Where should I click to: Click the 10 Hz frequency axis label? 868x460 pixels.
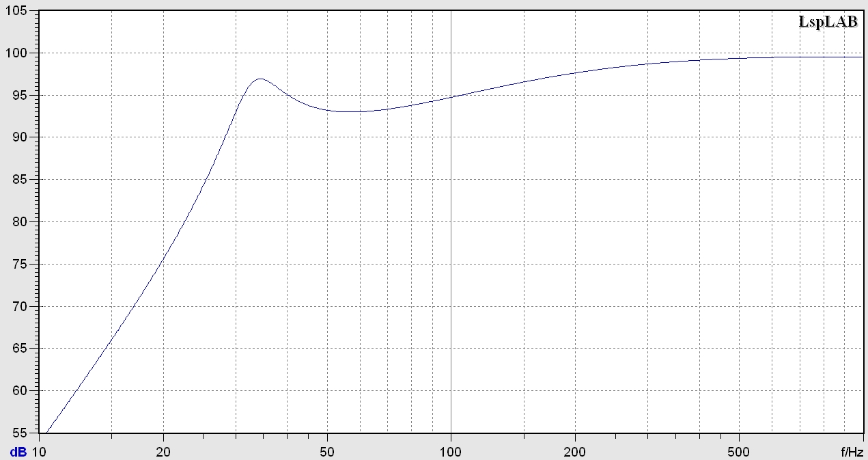[x=39, y=452]
